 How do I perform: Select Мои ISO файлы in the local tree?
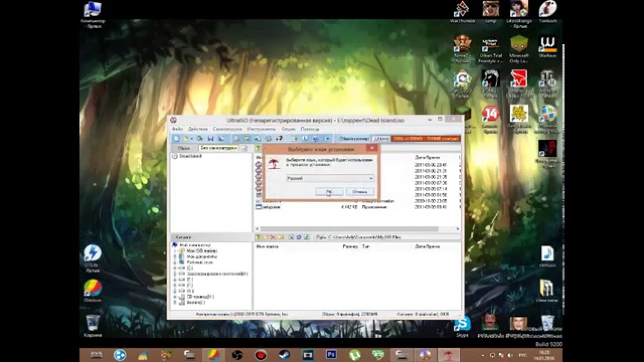point(202,251)
